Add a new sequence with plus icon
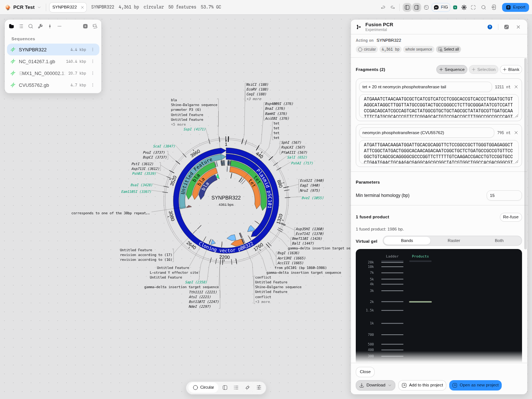 point(85,26)
